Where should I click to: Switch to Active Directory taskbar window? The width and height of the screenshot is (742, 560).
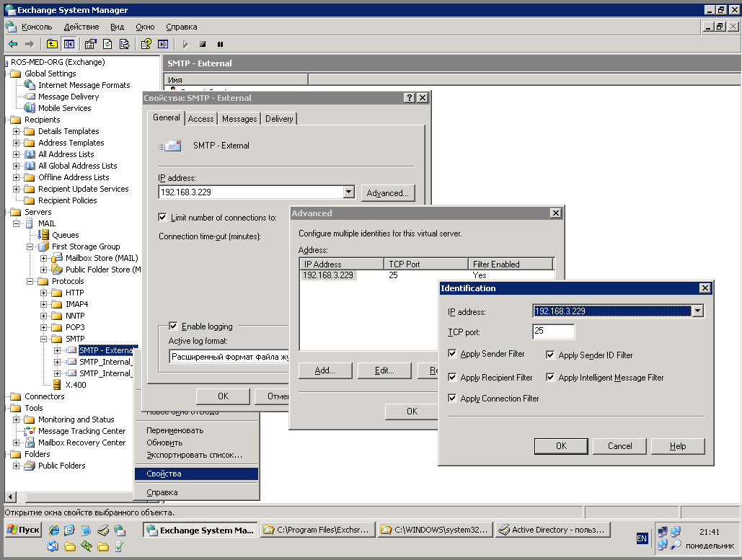click(x=552, y=530)
